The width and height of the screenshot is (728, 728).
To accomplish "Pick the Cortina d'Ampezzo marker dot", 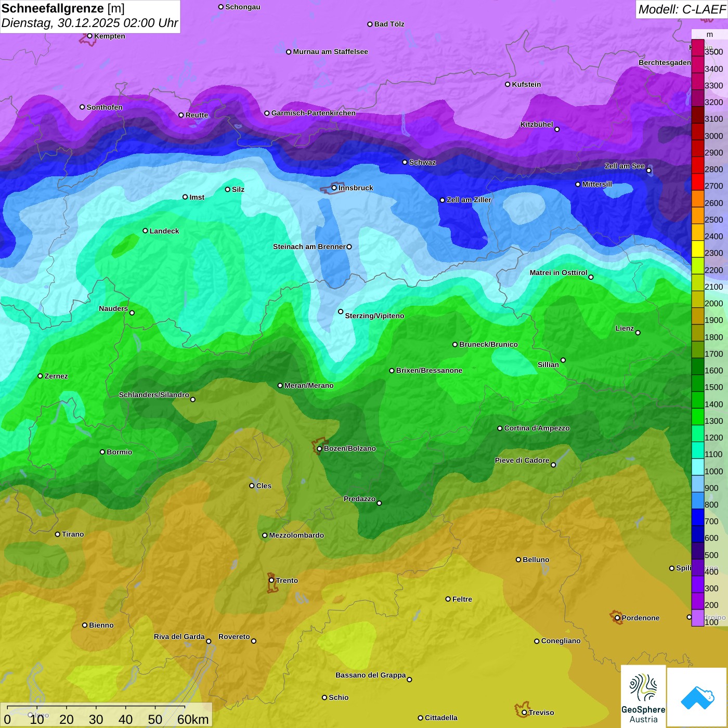I will coord(500,428).
